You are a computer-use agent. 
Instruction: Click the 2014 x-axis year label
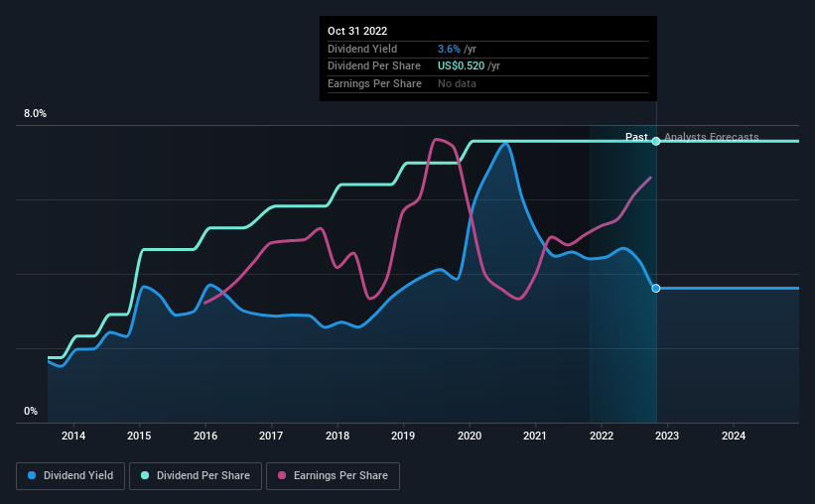[73, 436]
